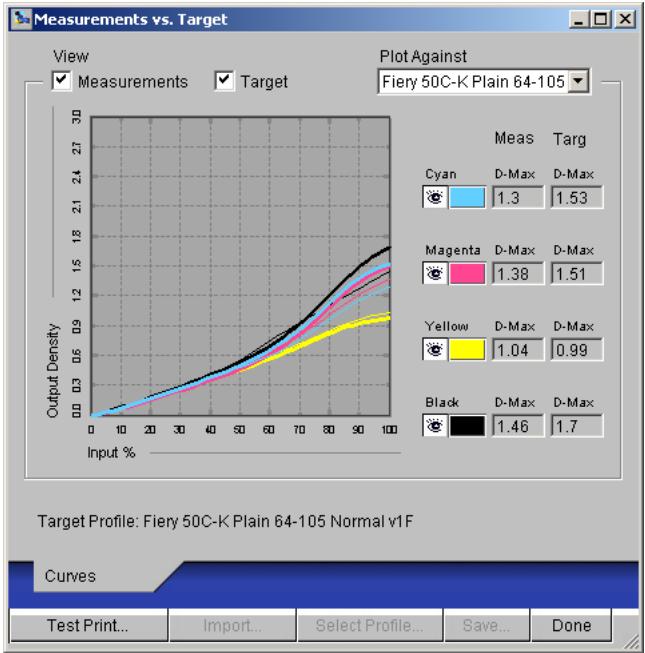Image resolution: width=645 pixels, height=653 pixels.
Task: Click the Test Print button
Action: click(88, 626)
